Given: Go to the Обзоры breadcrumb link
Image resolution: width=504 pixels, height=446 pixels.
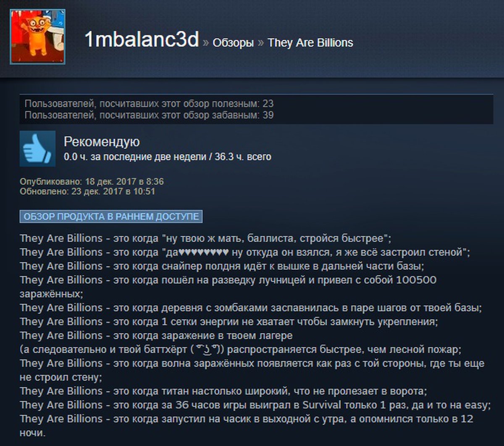Looking at the screenshot, I should [233, 43].
